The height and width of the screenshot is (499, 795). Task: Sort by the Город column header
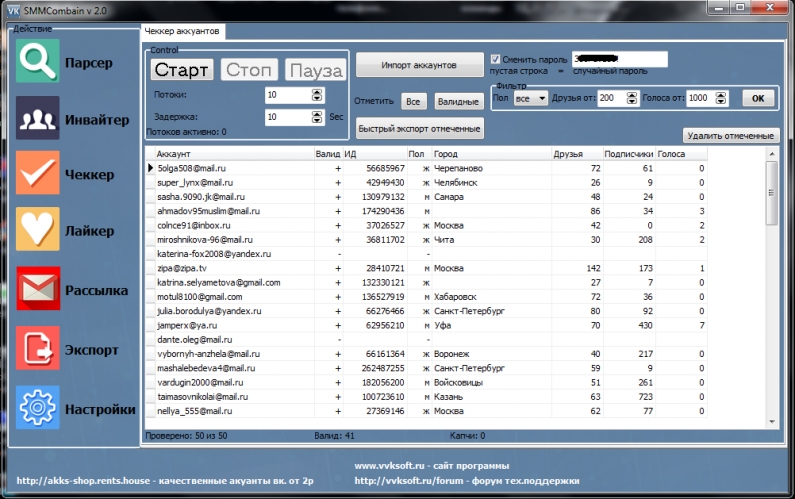pyautogui.click(x=492, y=154)
